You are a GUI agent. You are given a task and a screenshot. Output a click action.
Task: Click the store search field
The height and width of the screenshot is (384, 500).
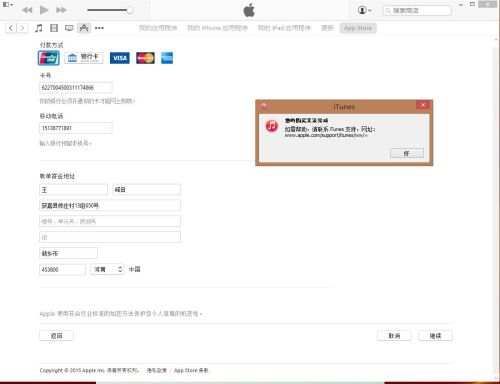(x=417, y=11)
